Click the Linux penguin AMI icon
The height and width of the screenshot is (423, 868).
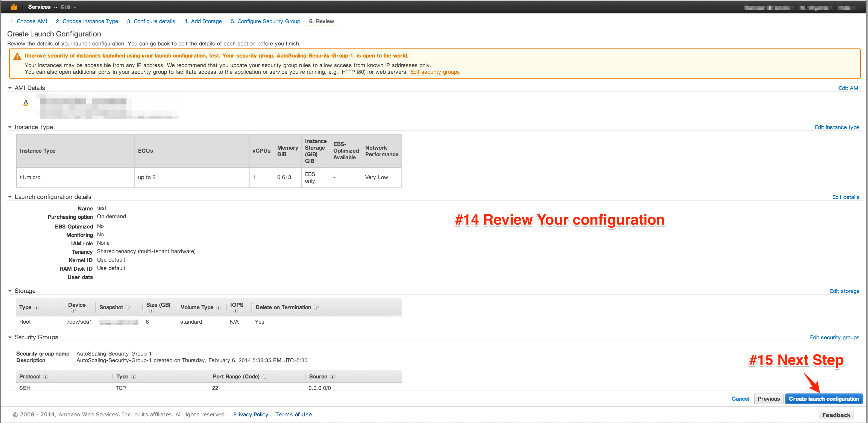[x=26, y=103]
